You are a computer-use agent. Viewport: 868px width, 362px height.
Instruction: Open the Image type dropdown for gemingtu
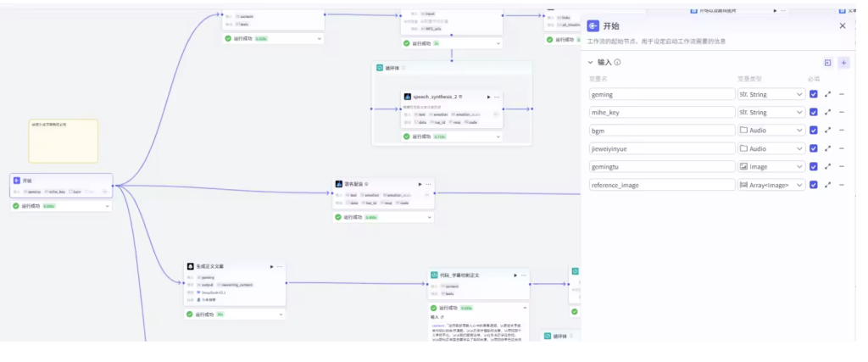point(771,167)
